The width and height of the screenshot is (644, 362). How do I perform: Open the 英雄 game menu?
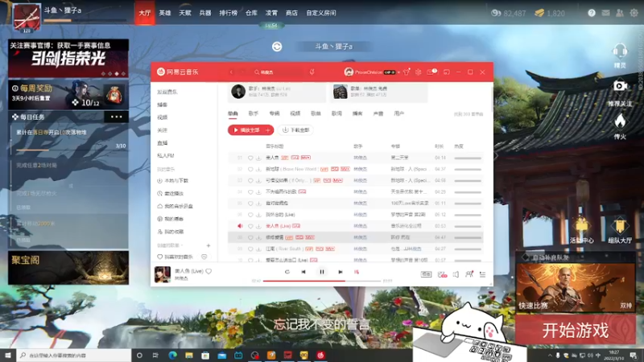click(x=165, y=13)
